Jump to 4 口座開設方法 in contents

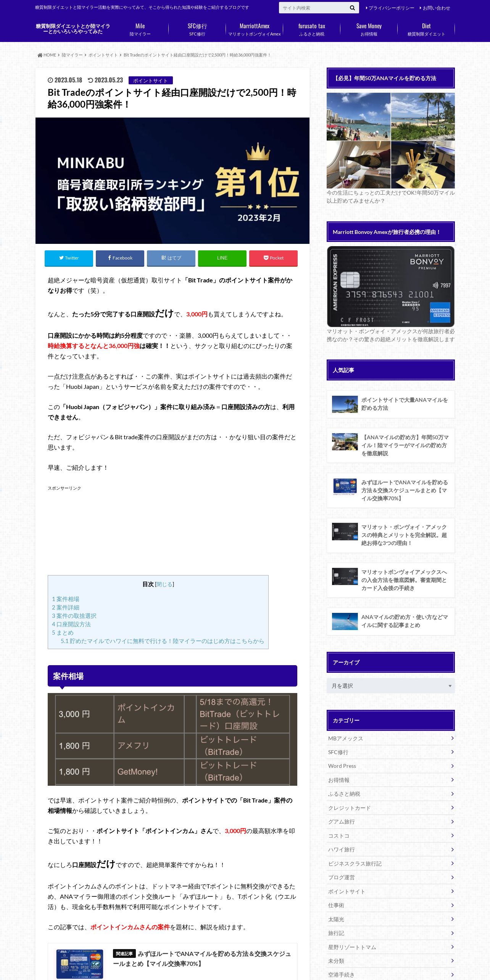click(71, 624)
